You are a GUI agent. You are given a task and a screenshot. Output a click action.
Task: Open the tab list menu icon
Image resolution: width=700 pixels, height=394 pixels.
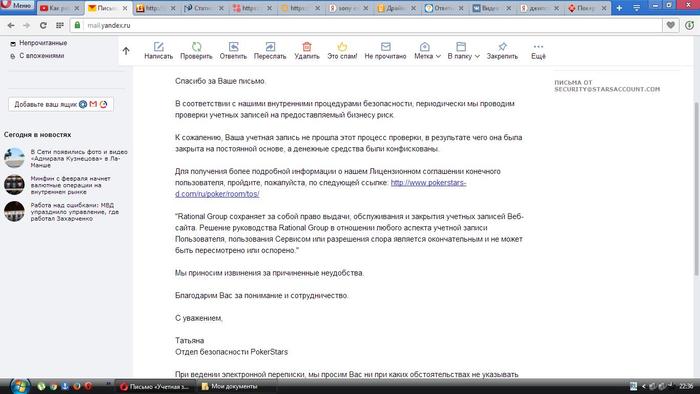coord(636,8)
